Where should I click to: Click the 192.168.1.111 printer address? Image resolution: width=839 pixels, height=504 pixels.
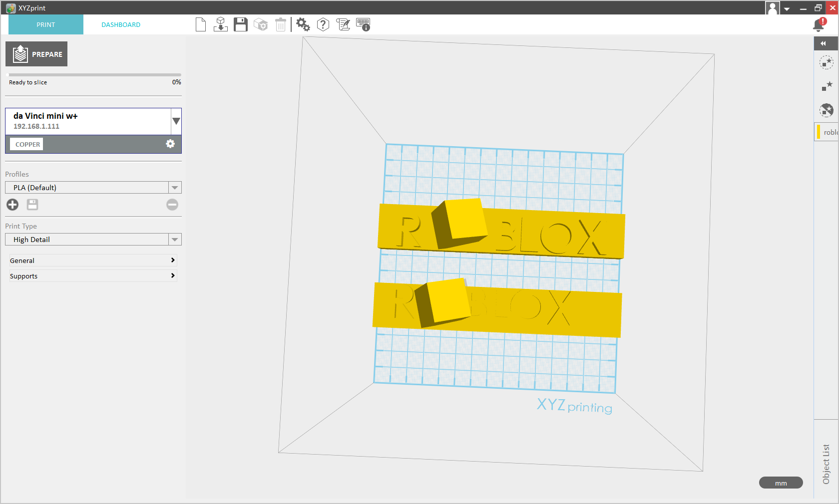36,126
